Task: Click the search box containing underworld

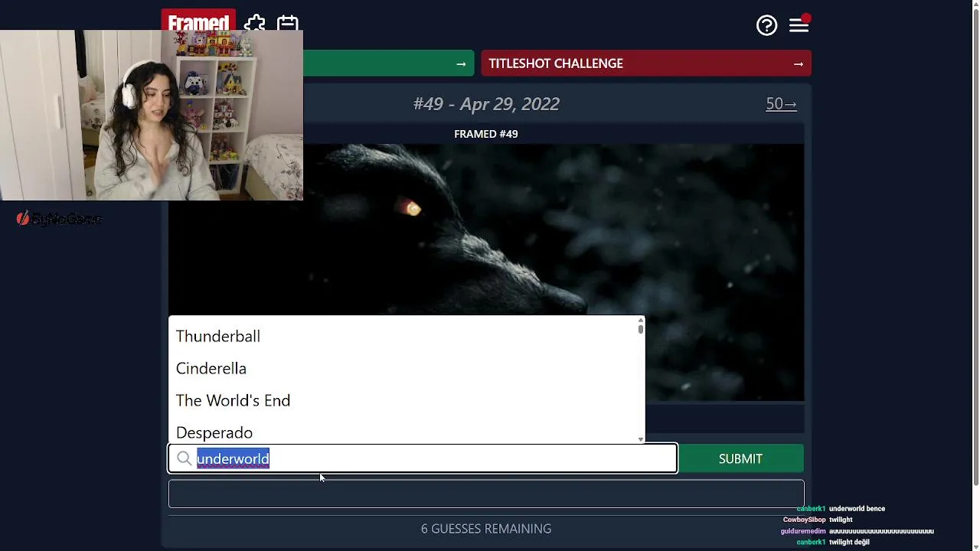Action: coord(423,458)
